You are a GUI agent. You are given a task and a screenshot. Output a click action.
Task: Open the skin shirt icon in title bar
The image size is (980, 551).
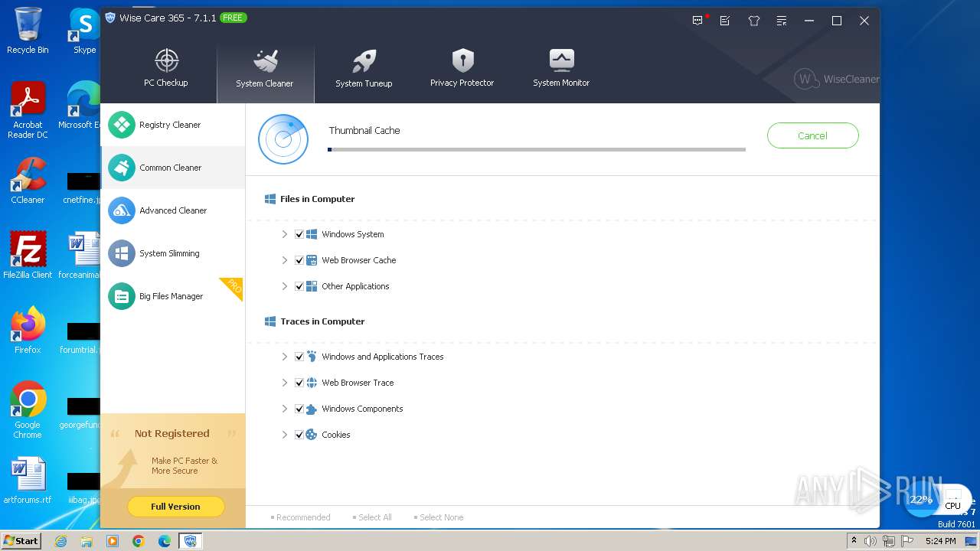754,21
